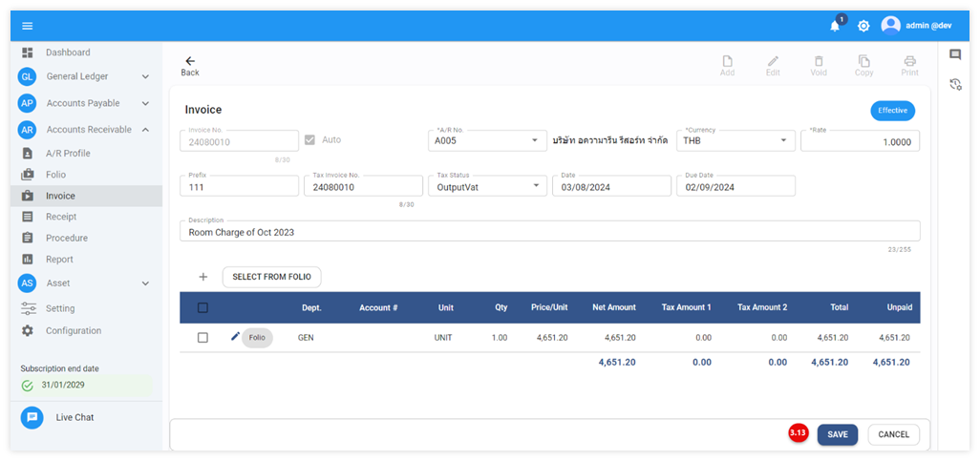Open the hamburger navigation menu
Screen dimensions: 980x461
click(27, 26)
